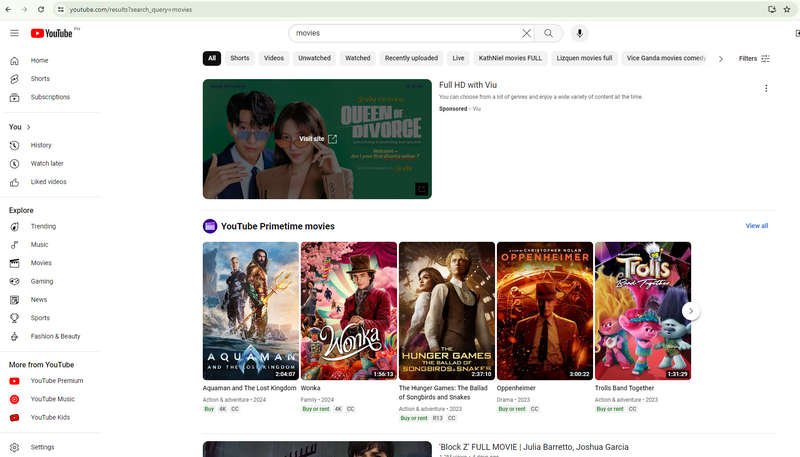Open the Trolls Band Together poster

tap(643, 311)
